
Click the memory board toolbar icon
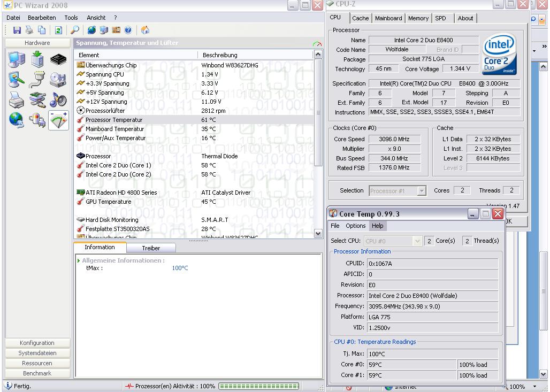pyautogui.click(x=116, y=30)
